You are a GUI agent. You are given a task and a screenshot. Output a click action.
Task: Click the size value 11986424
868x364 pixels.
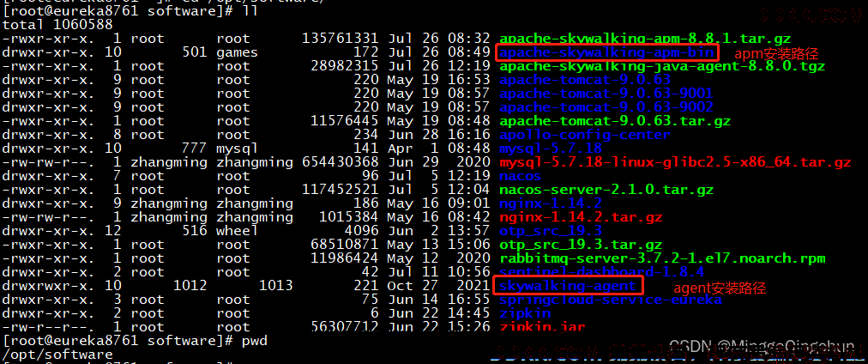[344, 258]
